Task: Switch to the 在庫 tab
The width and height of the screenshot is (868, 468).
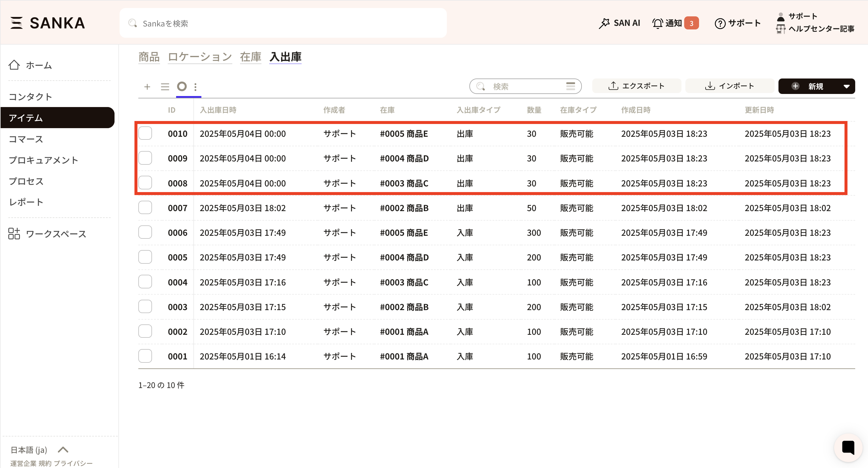Action: (250, 56)
